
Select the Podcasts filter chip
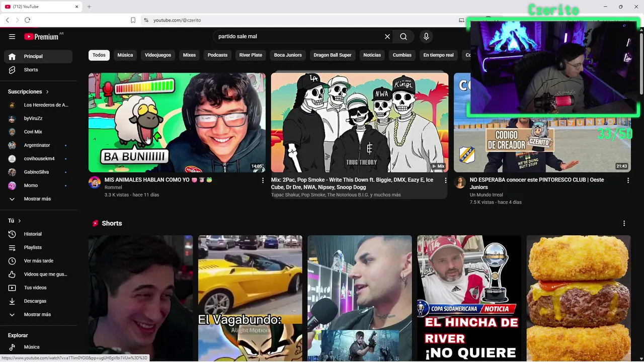[217, 55]
